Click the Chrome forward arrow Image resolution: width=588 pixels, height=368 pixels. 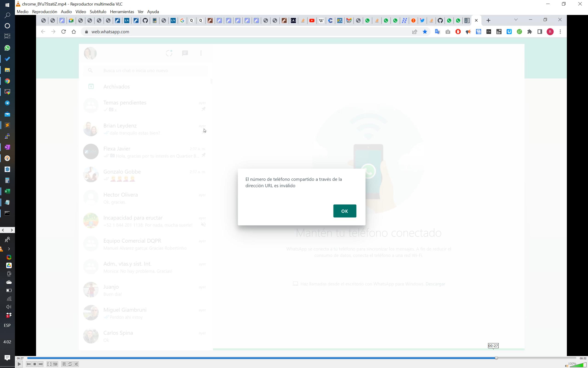(53, 32)
